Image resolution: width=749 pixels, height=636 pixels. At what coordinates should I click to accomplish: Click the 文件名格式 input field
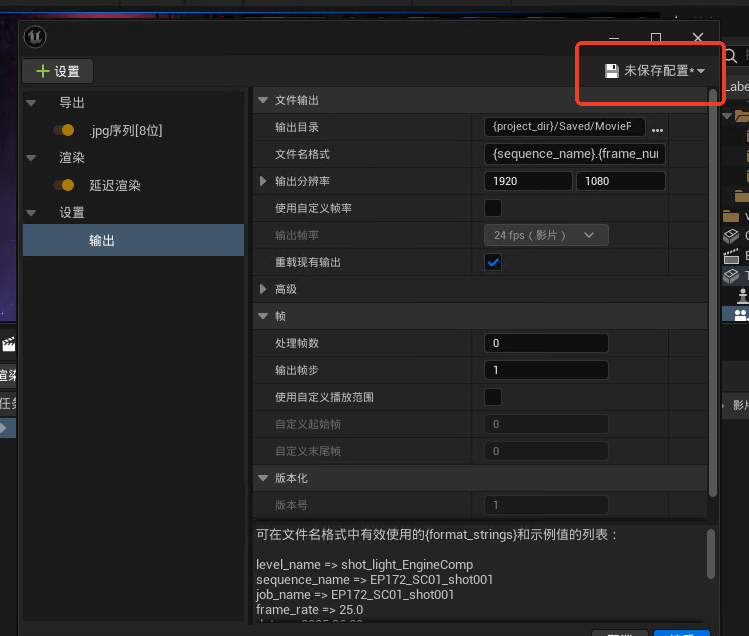575,154
